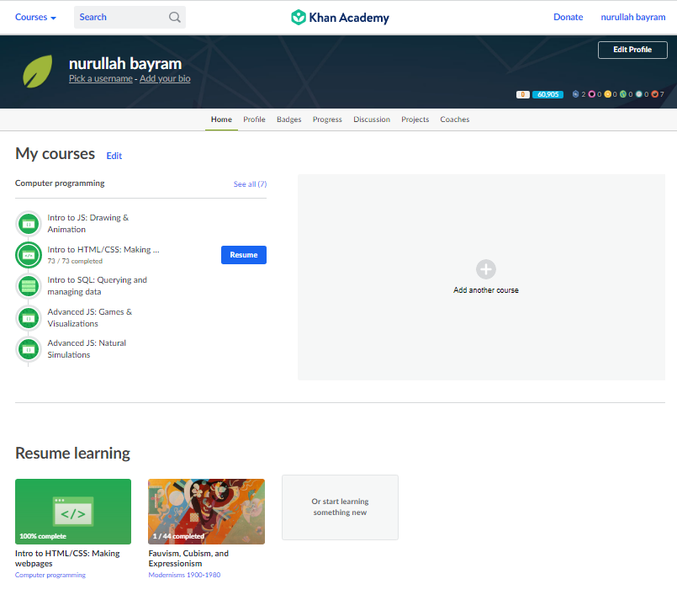This screenshot has width=677, height=616.
Task: Click the 73 / 73 completed text
Action: point(75,262)
